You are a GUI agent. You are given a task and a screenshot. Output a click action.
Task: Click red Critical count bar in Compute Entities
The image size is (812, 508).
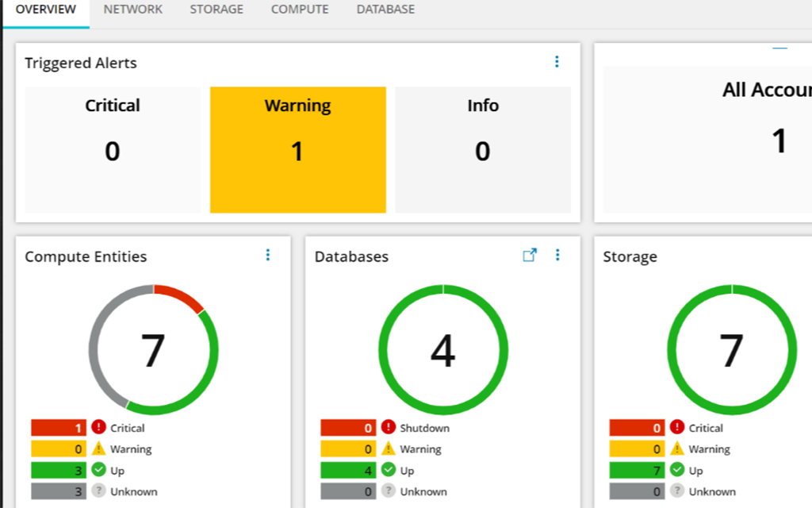59,428
